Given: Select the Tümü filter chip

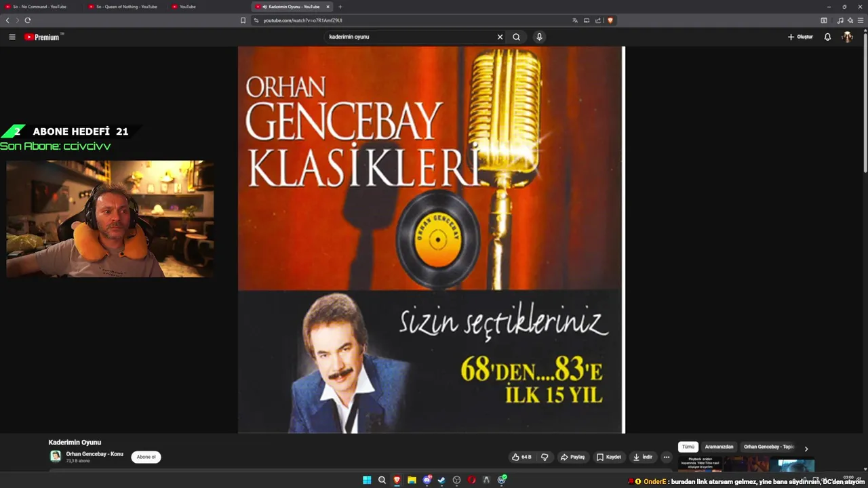Looking at the screenshot, I should (x=688, y=447).
